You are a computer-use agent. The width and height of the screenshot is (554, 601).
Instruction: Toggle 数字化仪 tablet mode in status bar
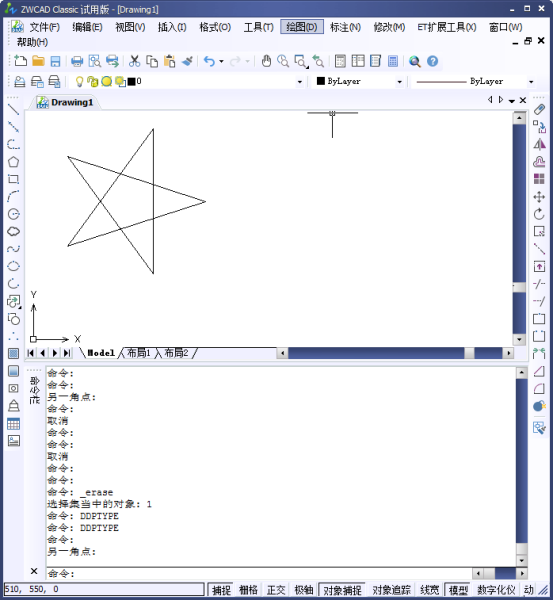496,590
